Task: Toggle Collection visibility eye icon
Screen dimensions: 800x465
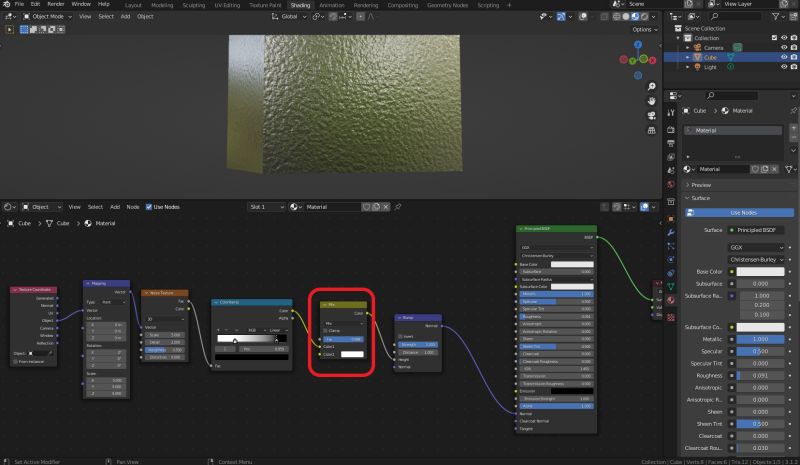Action: tap(784, 38)
